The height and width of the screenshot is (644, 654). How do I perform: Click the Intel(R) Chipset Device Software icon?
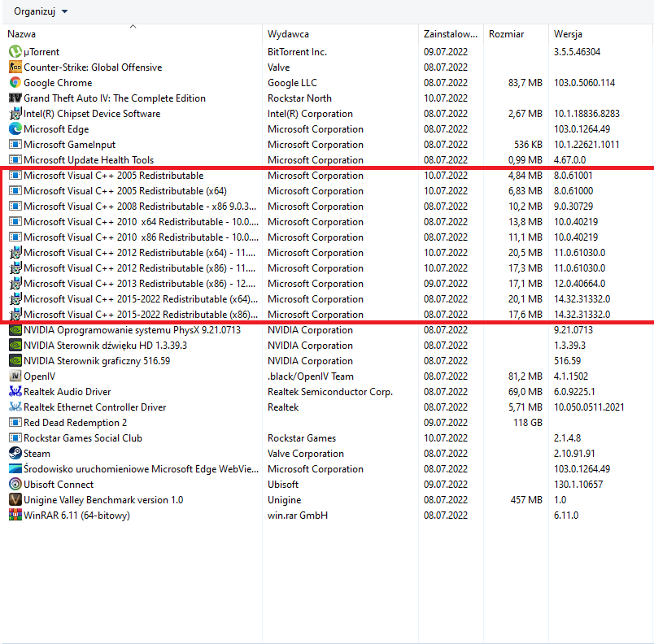(x=15, y=113)
